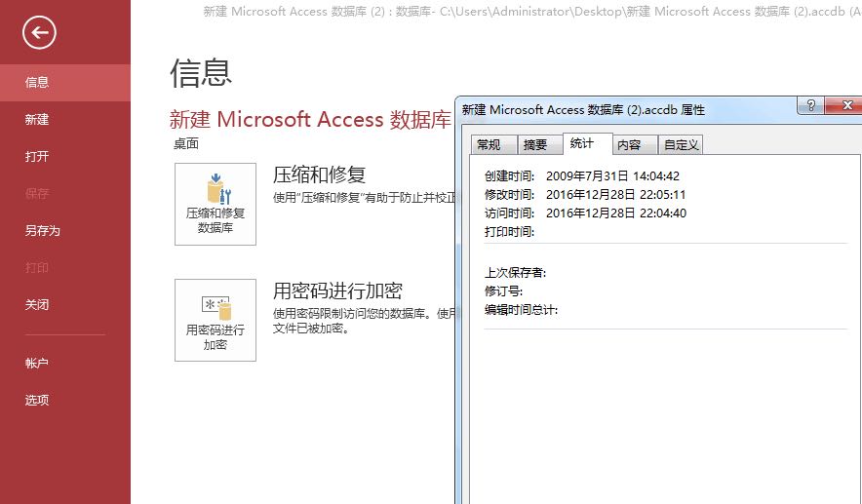
Task: Click the 访问时间 label
Action: coord(509,213)
